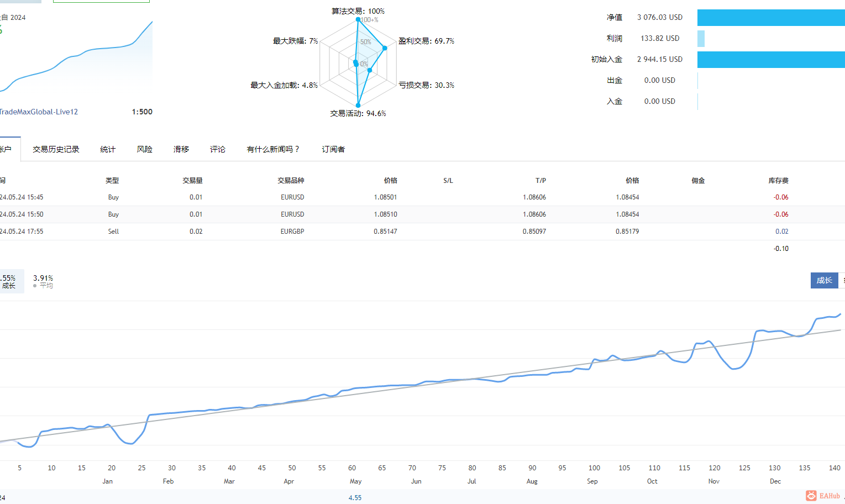Click the Sep month label on chart axis
Viewport: 845px width, 504px height.
pos(592,481)
